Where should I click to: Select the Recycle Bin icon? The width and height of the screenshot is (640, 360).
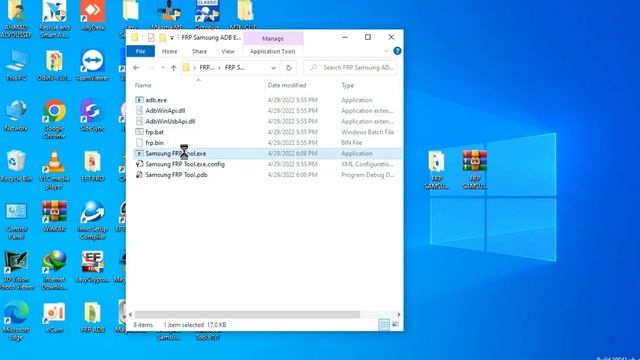point(16,166)
